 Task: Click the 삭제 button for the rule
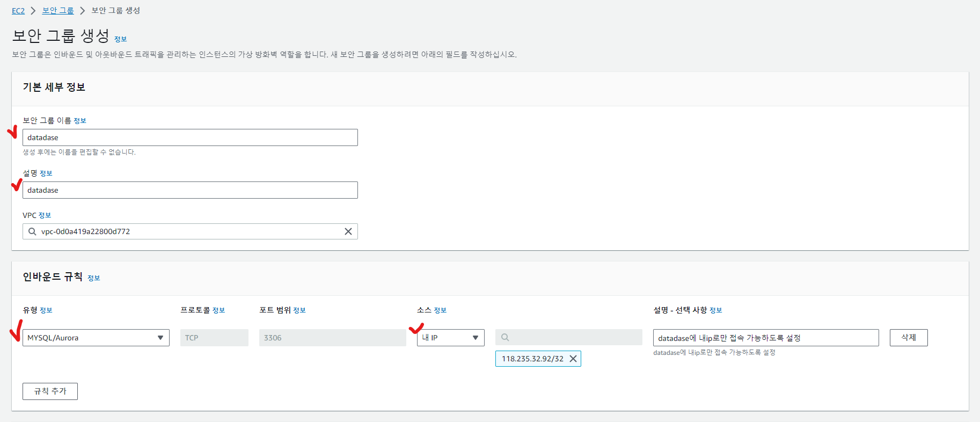(x=908, y=338)
